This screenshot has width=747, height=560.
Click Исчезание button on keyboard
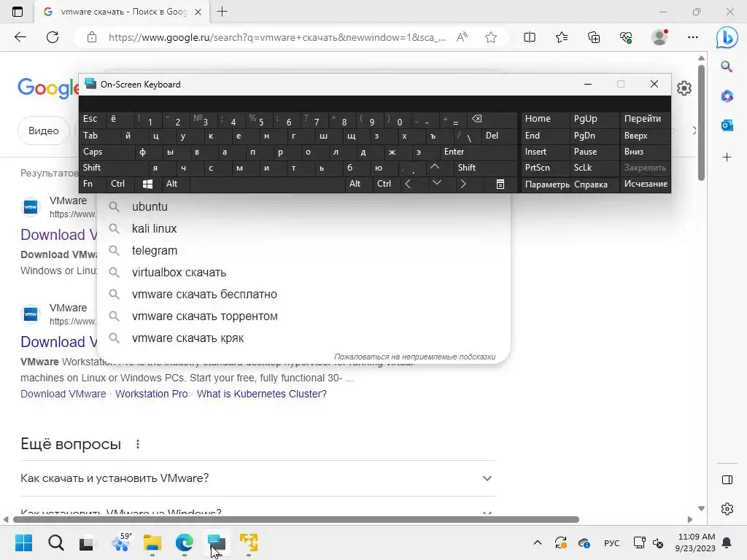pos(646,184)
